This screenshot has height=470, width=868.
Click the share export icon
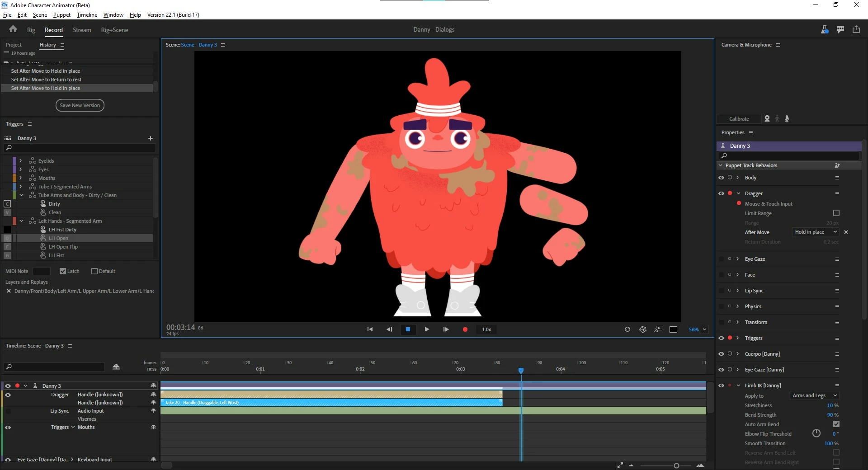coord(856,29)
